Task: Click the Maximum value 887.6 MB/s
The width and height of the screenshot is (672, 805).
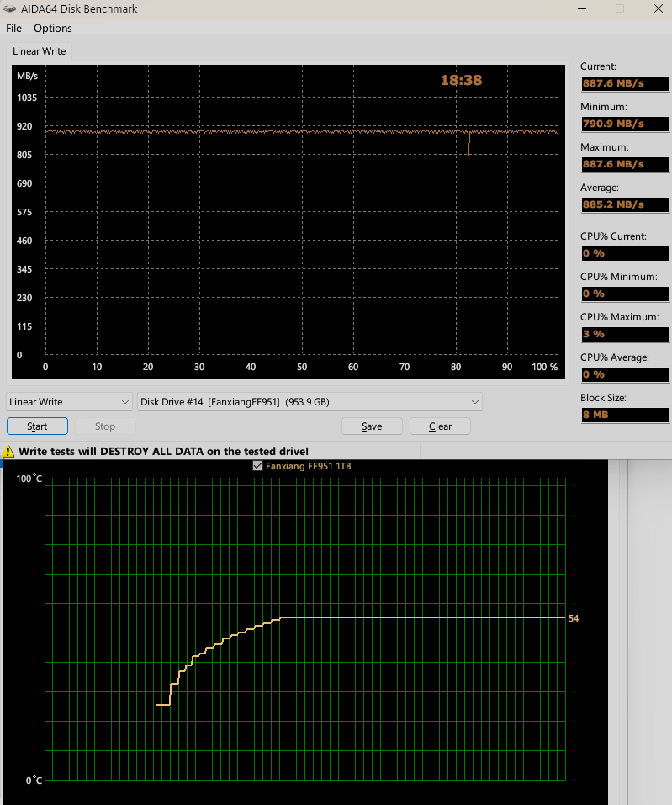Action: coord(625,164)
